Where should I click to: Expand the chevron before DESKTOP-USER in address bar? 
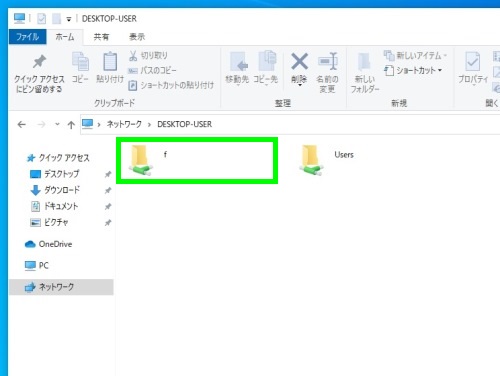click(x=149, y=125)
